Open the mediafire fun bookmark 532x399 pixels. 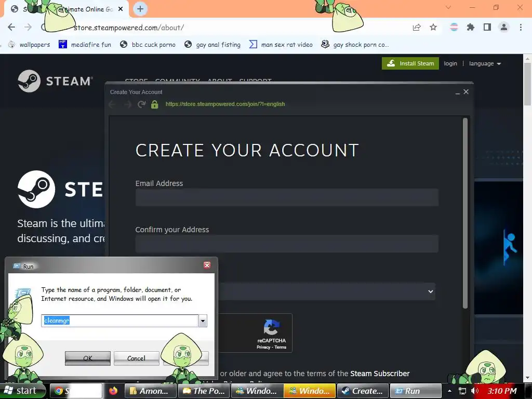click(85, 45)
